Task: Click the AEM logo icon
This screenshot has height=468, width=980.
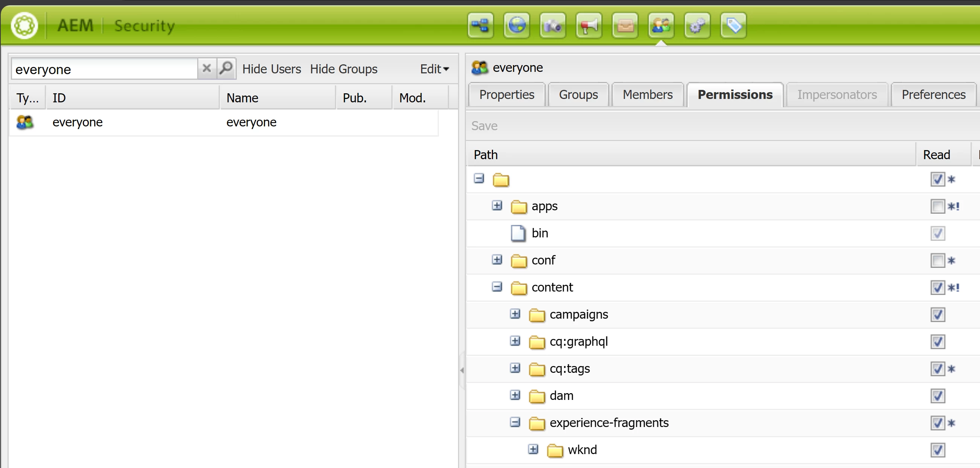Action: [x=24, y=26]
